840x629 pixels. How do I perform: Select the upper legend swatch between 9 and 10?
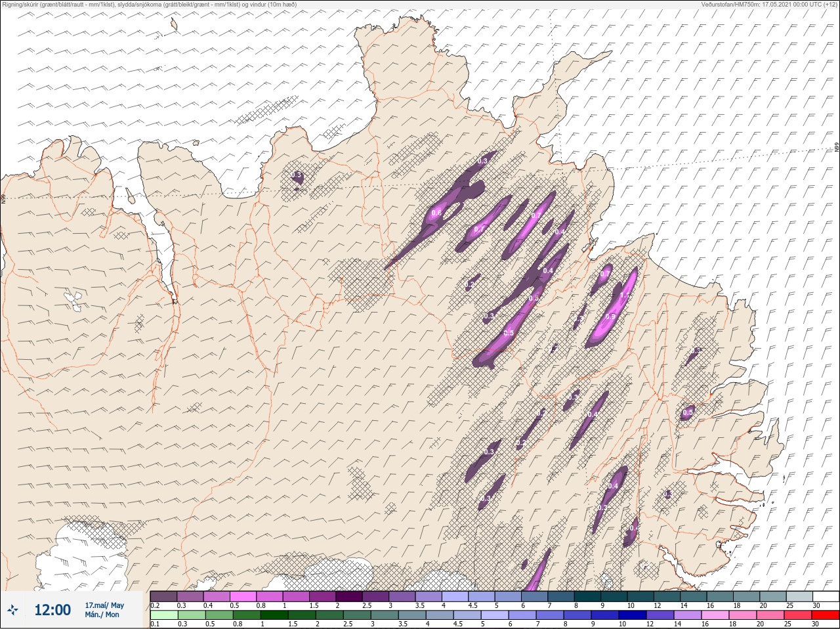point(614,596)
